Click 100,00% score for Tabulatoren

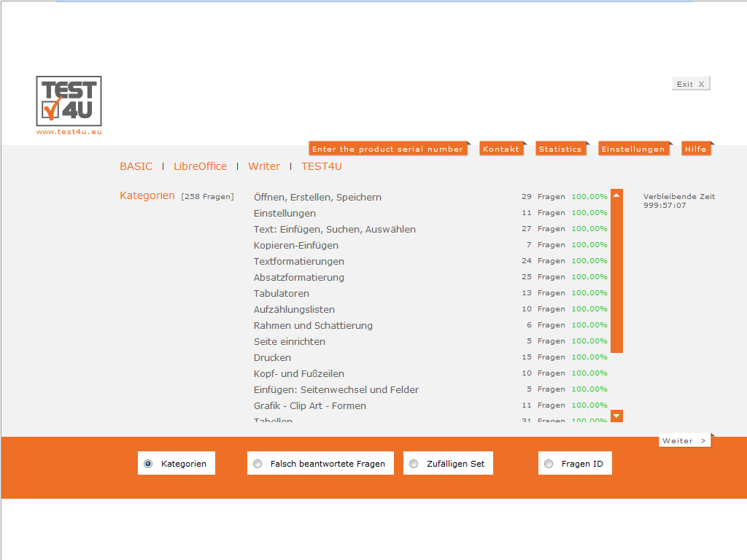pos(589,293)
